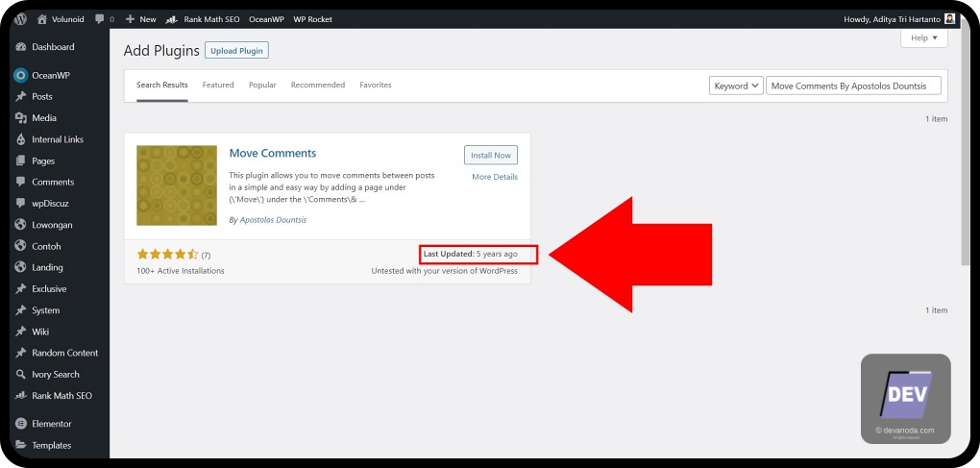Open the WP Rocket admin bar menu
The image size is (980, 468).
pyautogui.click(x=312, y=19)
